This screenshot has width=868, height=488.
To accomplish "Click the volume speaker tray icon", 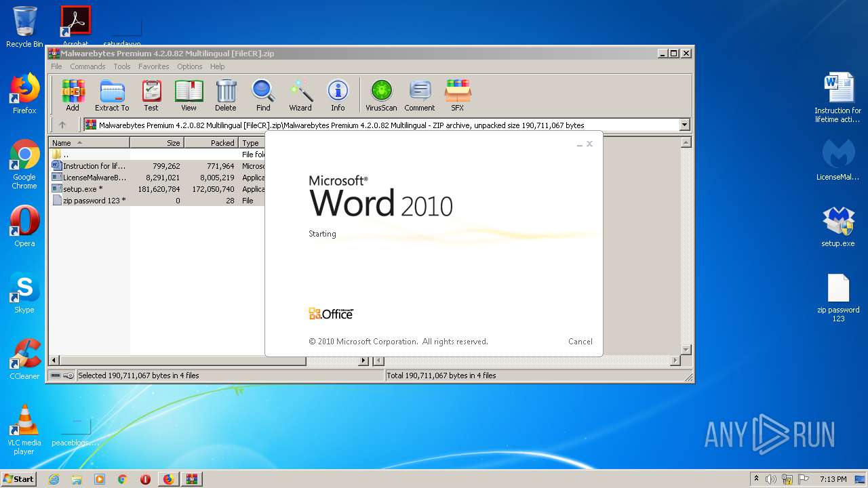I will point(771,479).
